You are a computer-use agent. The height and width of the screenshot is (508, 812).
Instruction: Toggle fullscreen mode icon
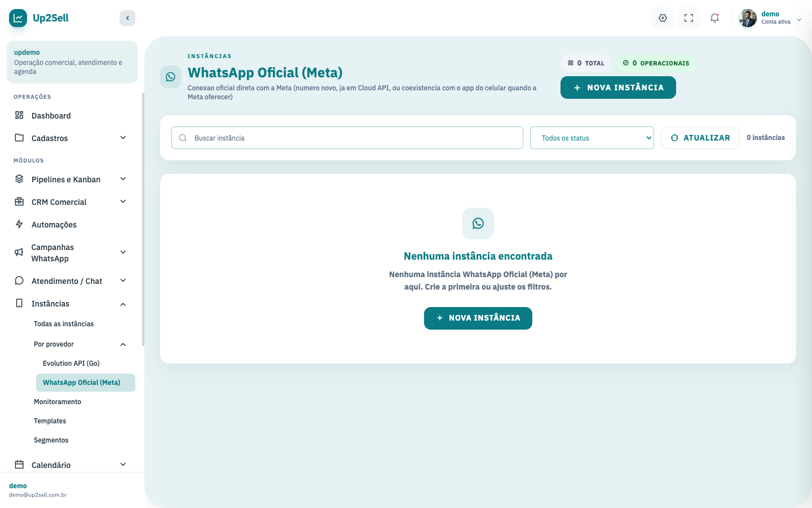pos(689,18)
